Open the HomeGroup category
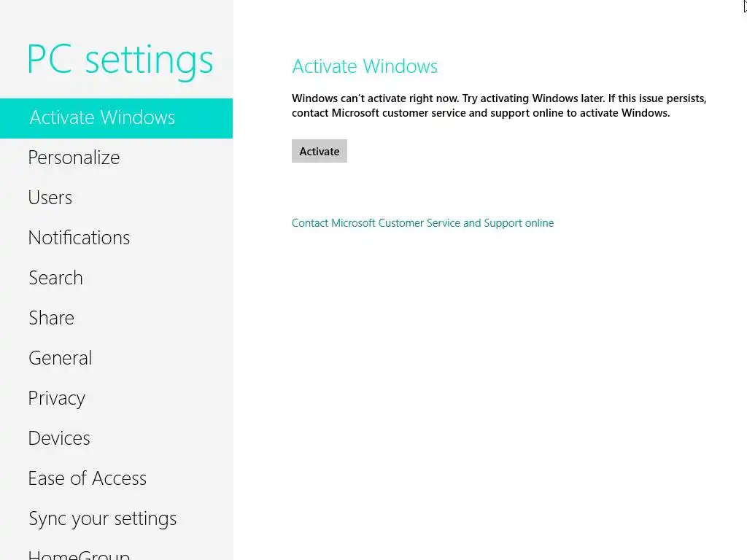Image resolution: width=747 pixels, height=560 pixels. click(x=79, y=555)
